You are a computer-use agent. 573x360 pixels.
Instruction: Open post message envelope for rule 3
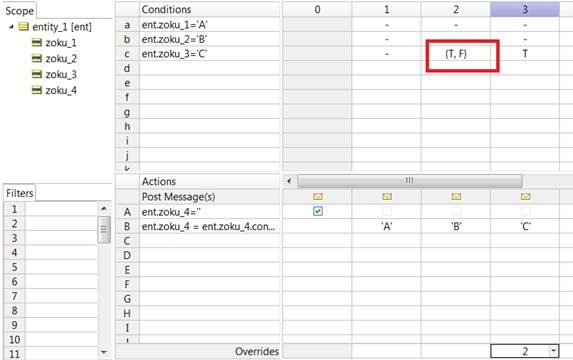pos(525,197)
